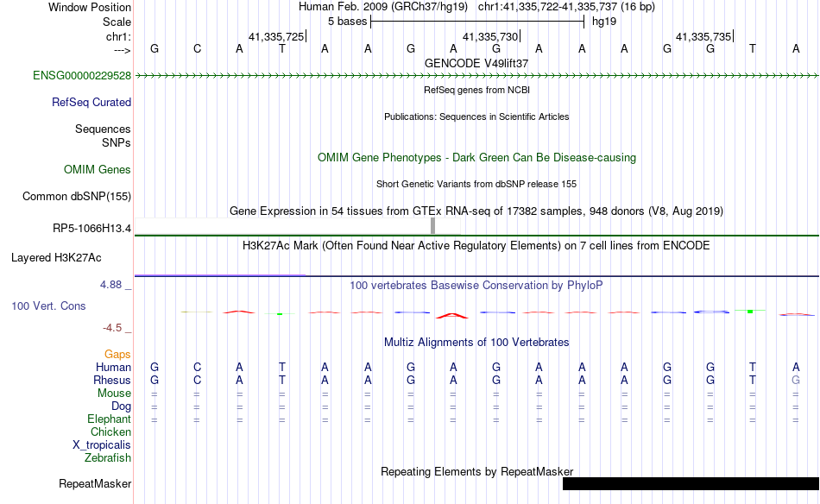Click the Zebrafish species row label
The width and height of the screenshot is (820, 504).
pyautogui.click(x=108, y=457)
